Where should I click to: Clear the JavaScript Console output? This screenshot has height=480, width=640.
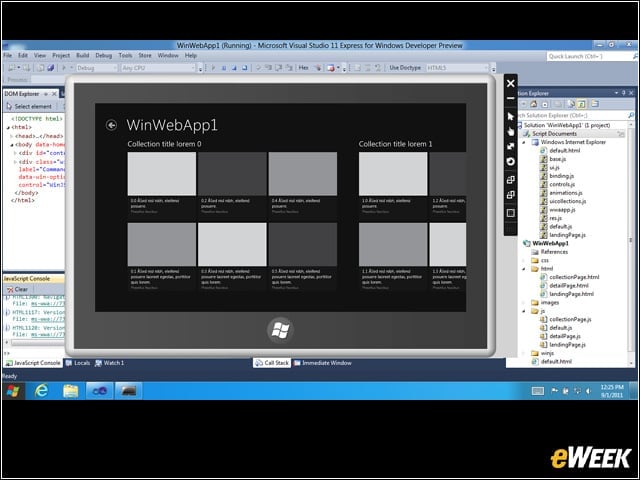click(17, 289)
